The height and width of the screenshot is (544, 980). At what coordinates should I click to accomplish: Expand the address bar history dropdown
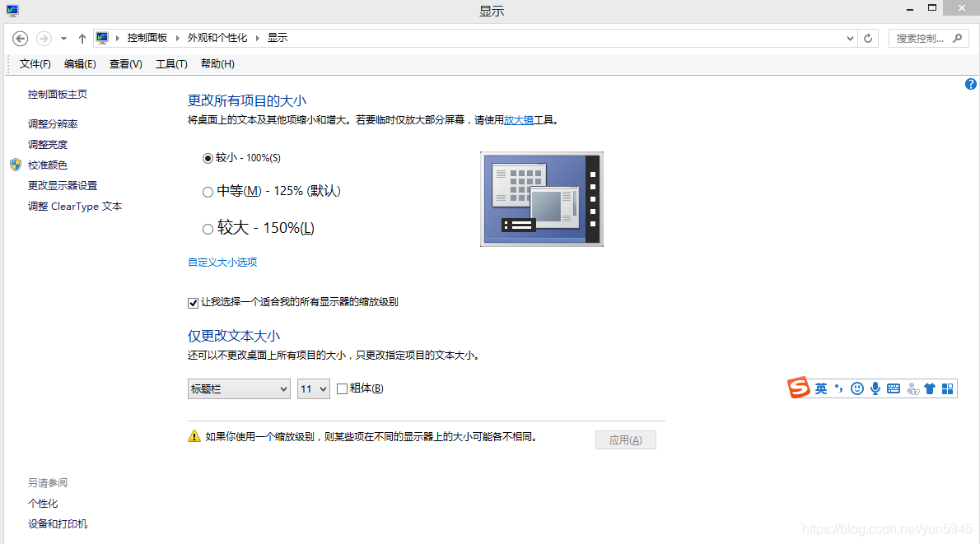pos(849,37)
